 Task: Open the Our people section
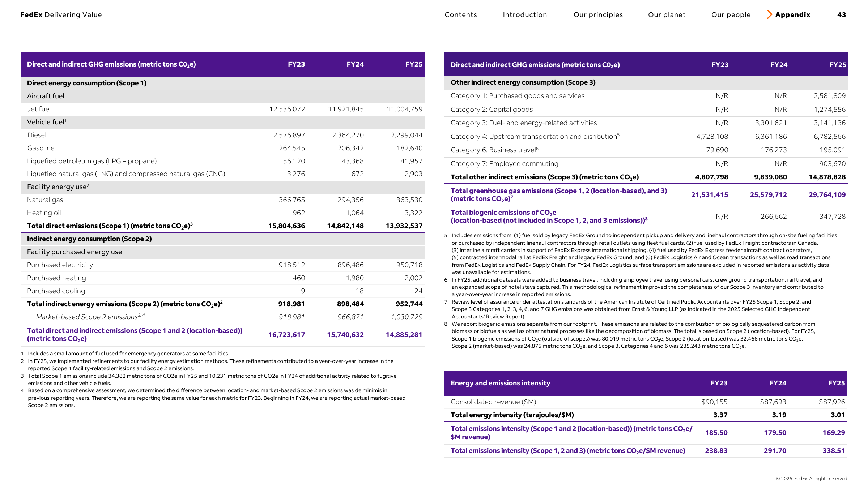click(731, 15)
